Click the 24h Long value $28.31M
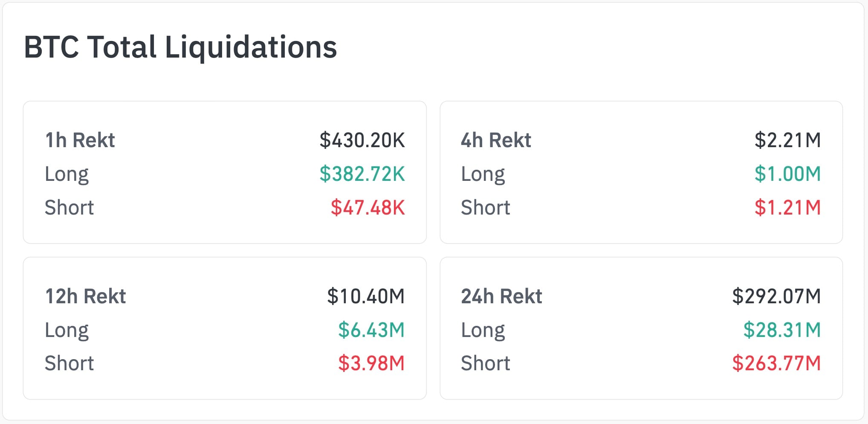Screen dimensions: 868x424 click(781, 330)
